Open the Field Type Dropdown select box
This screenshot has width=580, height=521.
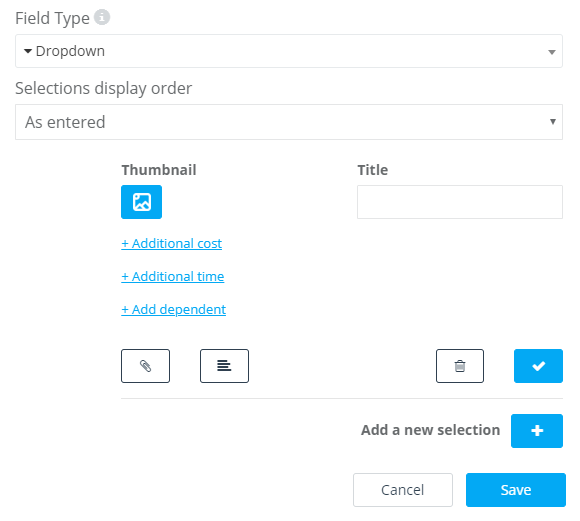tap(289, 51)
